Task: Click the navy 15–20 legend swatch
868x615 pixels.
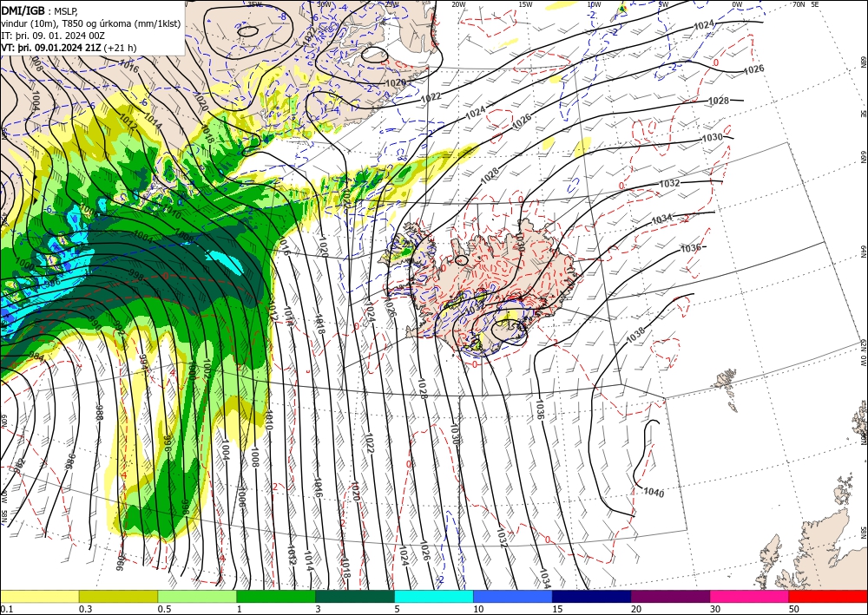Action: pos(592,596)
